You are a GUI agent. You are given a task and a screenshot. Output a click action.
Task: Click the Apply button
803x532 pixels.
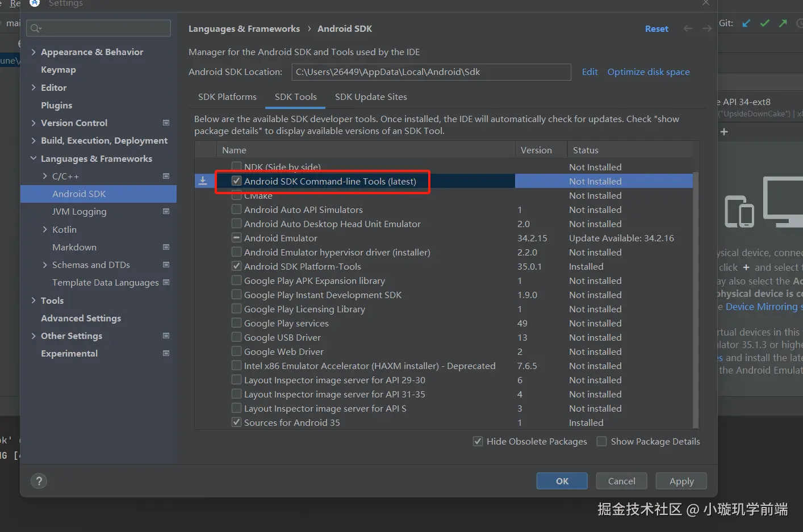click(681, 481)
